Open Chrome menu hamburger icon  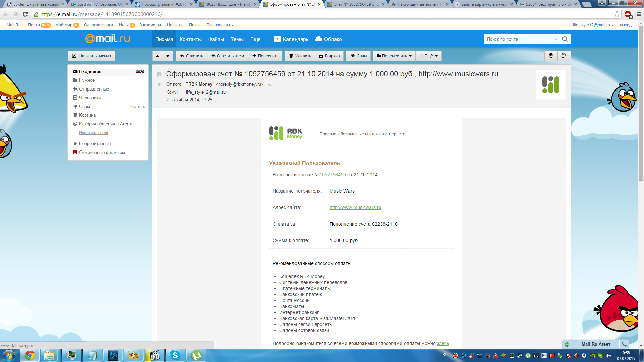coord(639,14)
